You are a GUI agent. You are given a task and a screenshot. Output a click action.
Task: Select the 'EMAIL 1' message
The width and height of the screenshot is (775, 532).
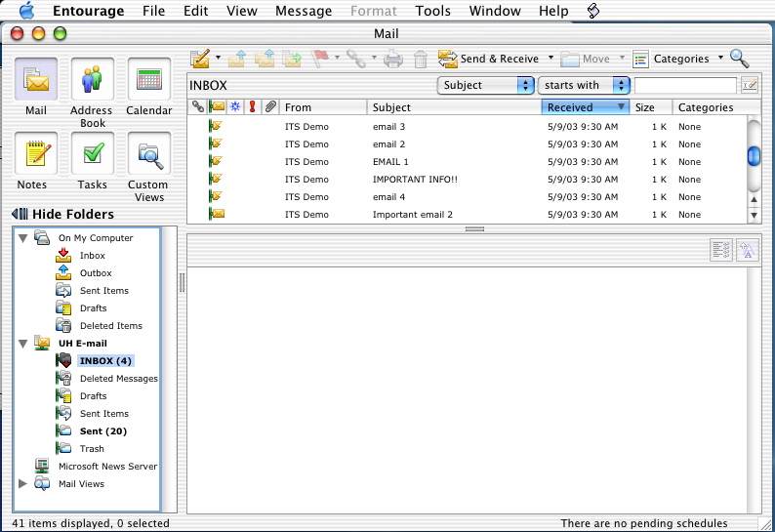click(468, 162)
